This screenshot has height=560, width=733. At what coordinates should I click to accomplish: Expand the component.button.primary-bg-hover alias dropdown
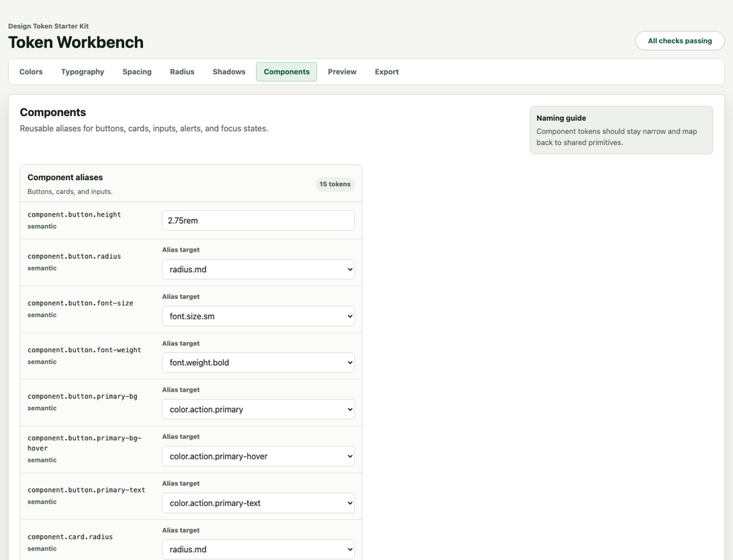(x=258, y=456)
